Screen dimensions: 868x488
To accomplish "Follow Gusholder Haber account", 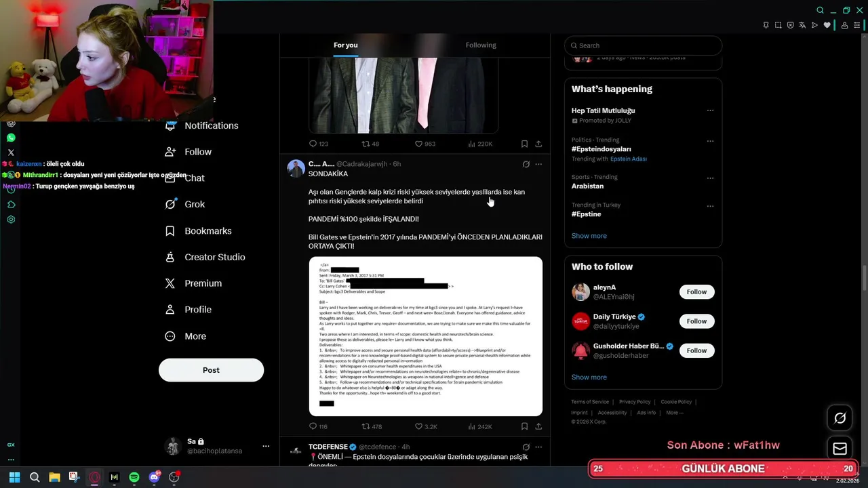I will click(x=696, y=350).
